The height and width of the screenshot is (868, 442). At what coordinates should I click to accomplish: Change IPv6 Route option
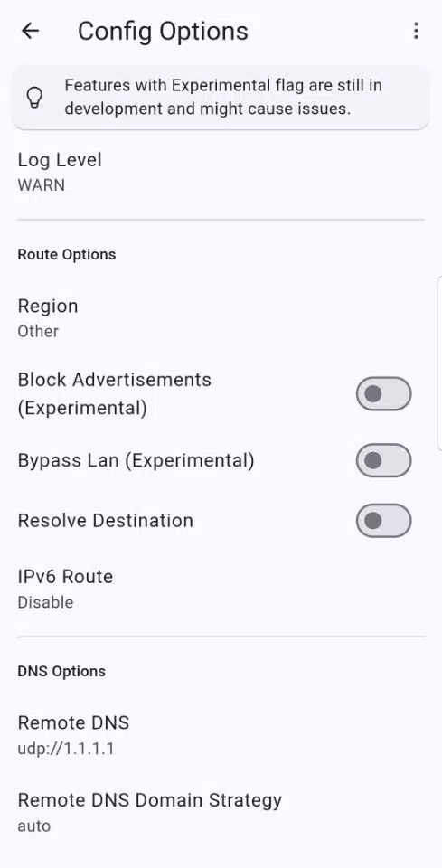tap(221, 589)
